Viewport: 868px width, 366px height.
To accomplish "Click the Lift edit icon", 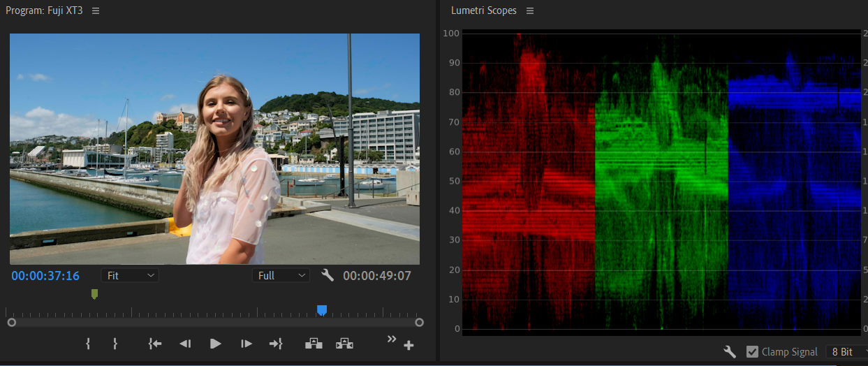I will tap(314, 344).
